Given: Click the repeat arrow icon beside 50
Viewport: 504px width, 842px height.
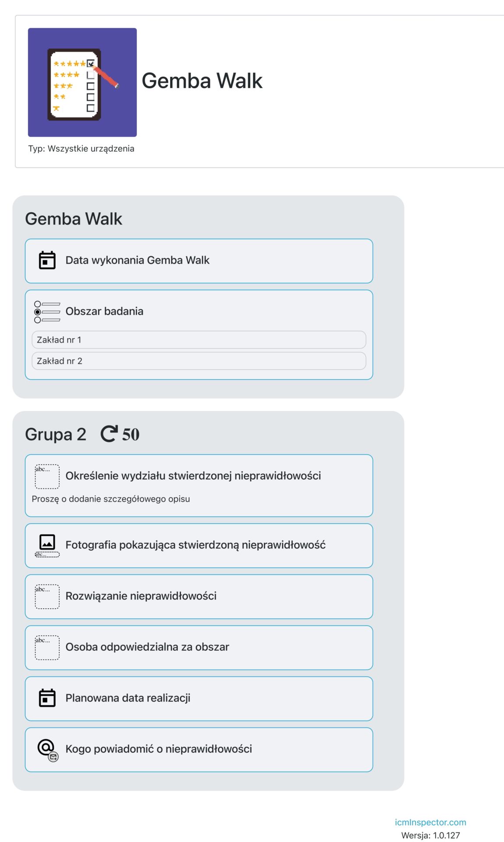Looking at the screenshot, I should [x=109, y=434].
